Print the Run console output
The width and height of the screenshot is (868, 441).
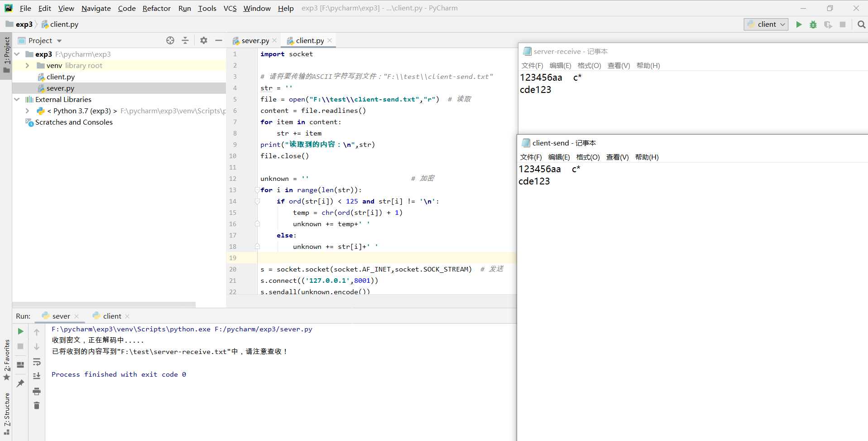click(37, 391)
